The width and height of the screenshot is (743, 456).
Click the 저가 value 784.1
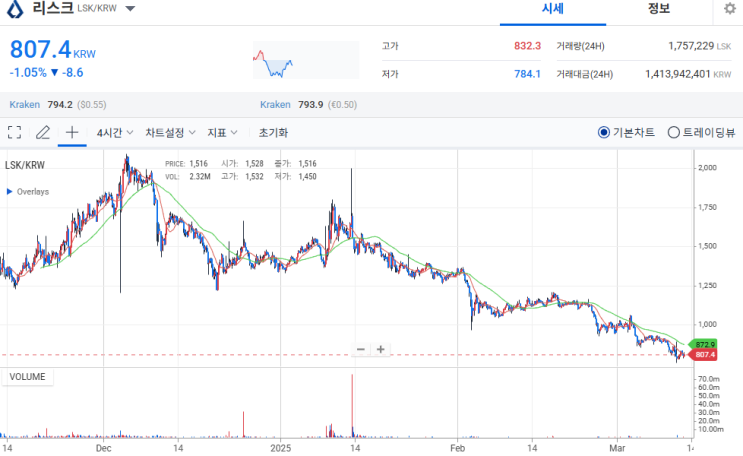[x=527, y=74]
